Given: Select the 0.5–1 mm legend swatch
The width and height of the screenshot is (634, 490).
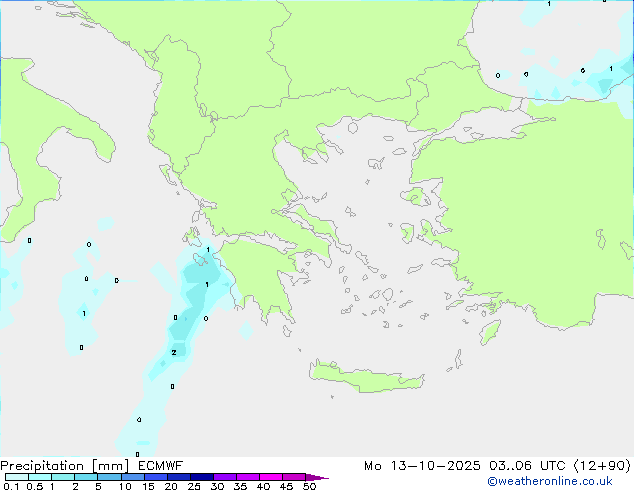Looking at the screenshot, I should pyautogui.click(x=40, y=477).
